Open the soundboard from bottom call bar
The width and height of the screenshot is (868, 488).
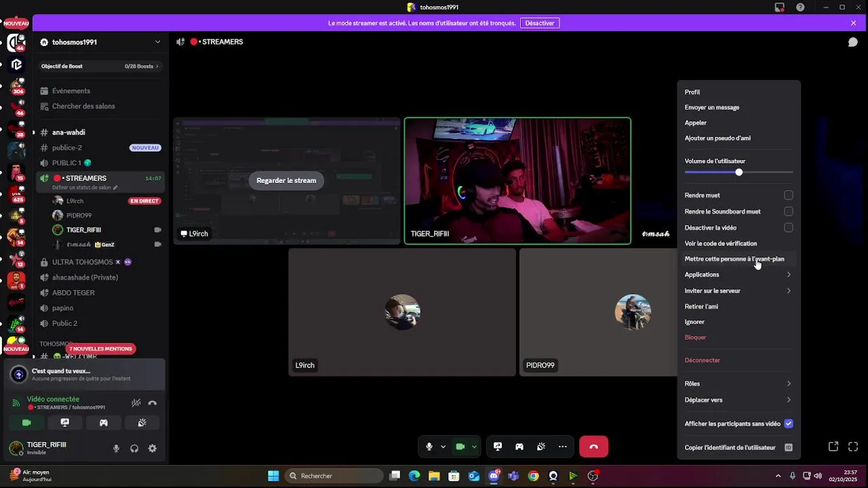pos(541,447)
